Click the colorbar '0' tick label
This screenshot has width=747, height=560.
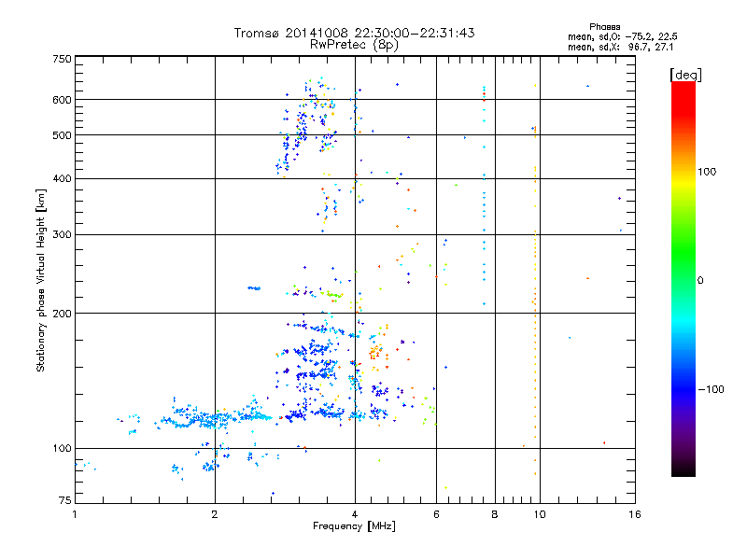point(700,281)
